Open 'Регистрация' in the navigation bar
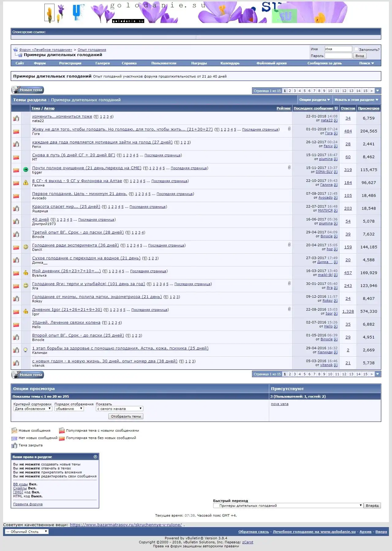 click(70, 63)
